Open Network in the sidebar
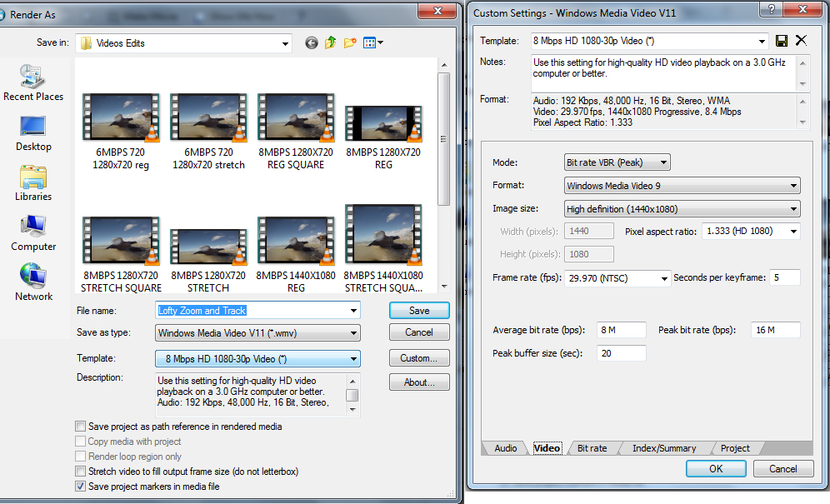Screen dimensions: 830x504 click(x=33, y=282)
